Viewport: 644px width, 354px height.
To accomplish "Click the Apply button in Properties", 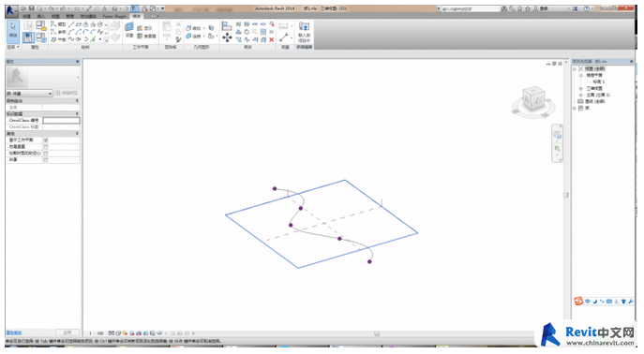I will pos(67,332).
